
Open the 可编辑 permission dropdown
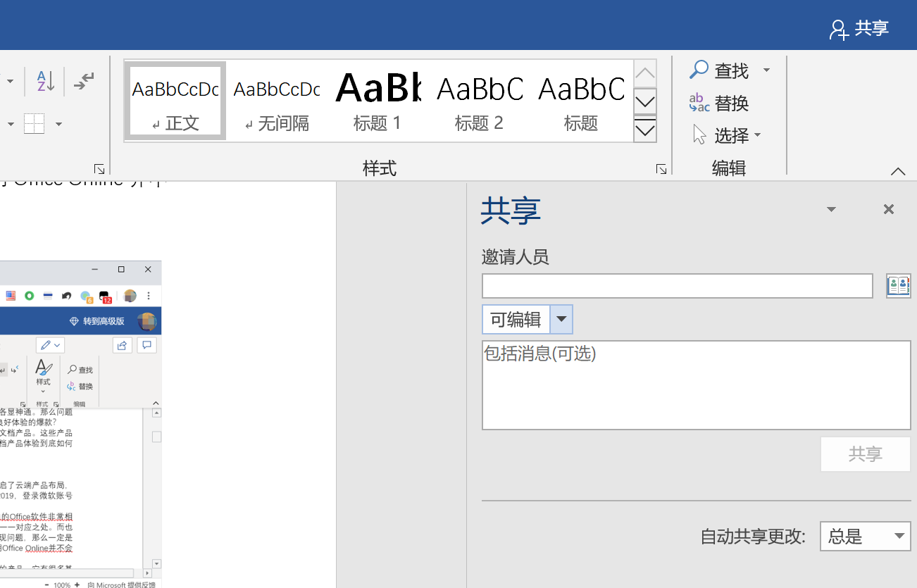(561, 319)
